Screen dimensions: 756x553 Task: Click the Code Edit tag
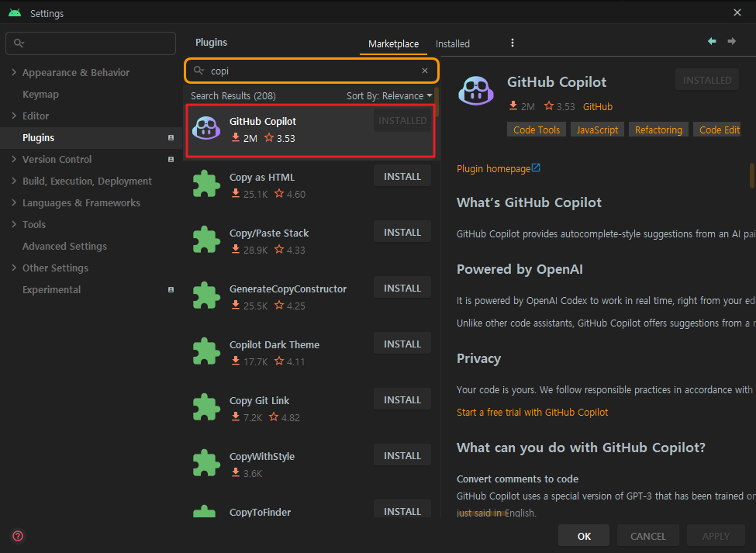(719, 130)
